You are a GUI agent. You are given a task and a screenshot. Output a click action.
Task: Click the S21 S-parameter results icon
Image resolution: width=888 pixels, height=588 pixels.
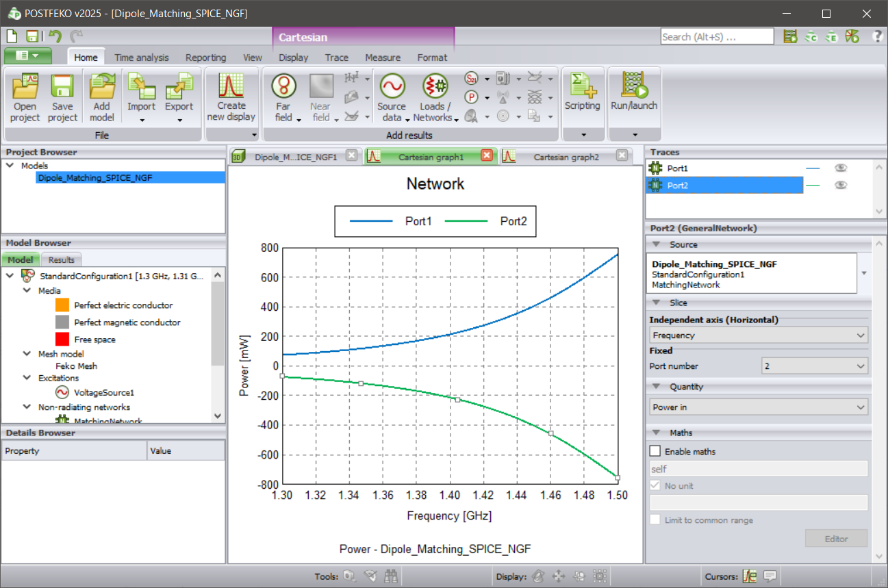coord(471,78)
